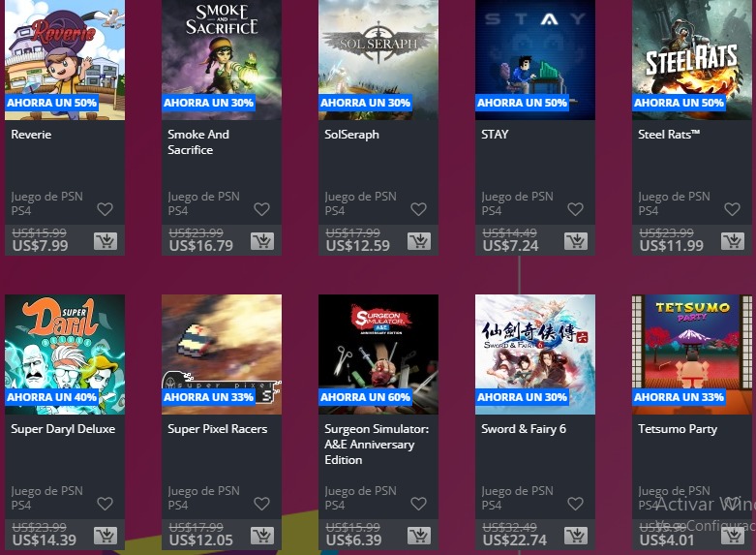The height and width of the screenshot is (555, 756).
Task: Add Super Daryl Deluxe to cart
Action: (x=106, y=536)
